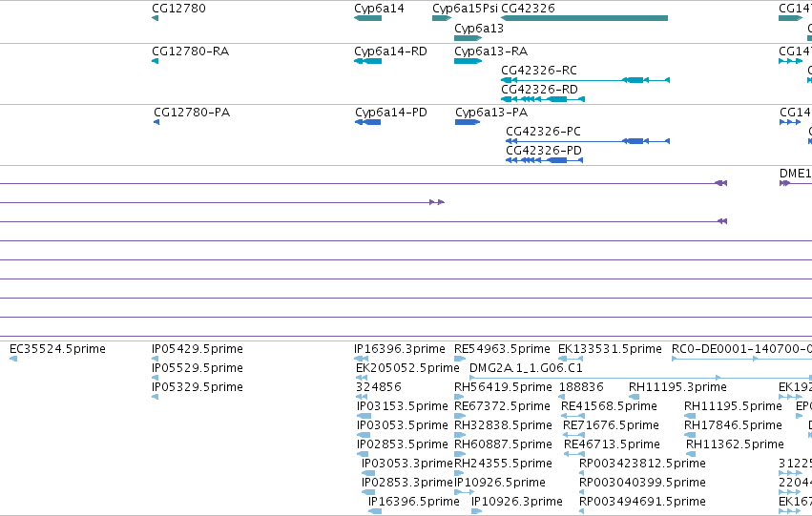The image size is (812, 516).
Task: Select transcript CG42326-RC
Action: click(538, 71)
